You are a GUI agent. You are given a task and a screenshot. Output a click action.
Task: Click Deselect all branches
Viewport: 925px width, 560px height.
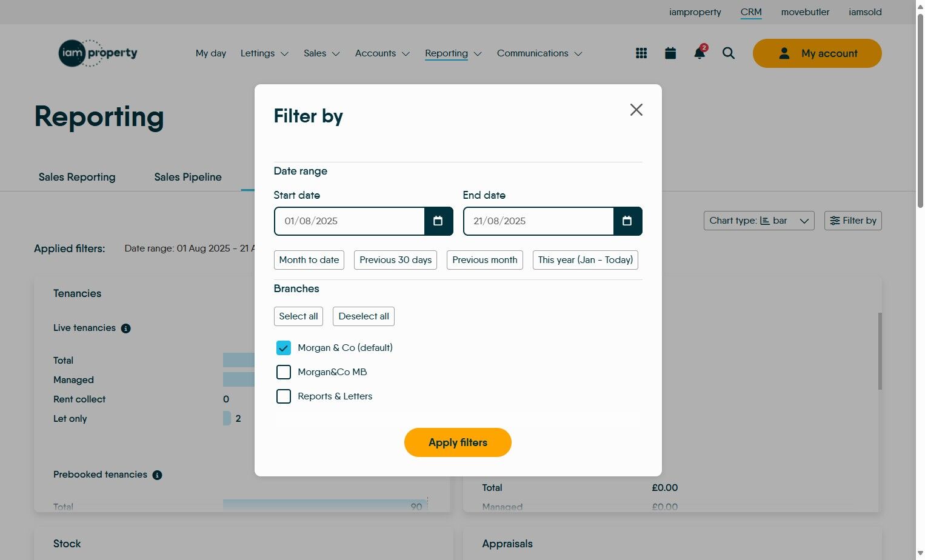pyautogui.click(x=364, y=316)
